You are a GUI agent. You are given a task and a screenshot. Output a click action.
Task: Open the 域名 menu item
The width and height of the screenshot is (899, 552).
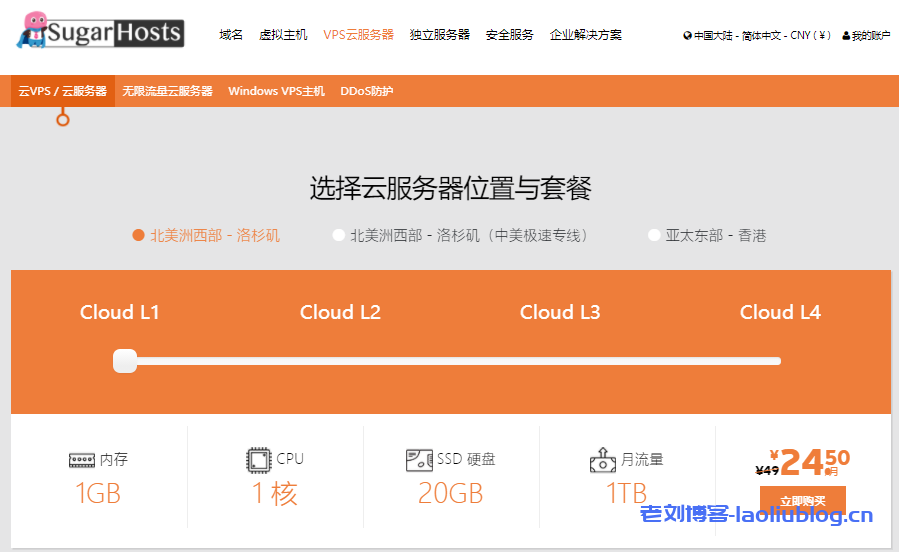[x=231, y=35]
